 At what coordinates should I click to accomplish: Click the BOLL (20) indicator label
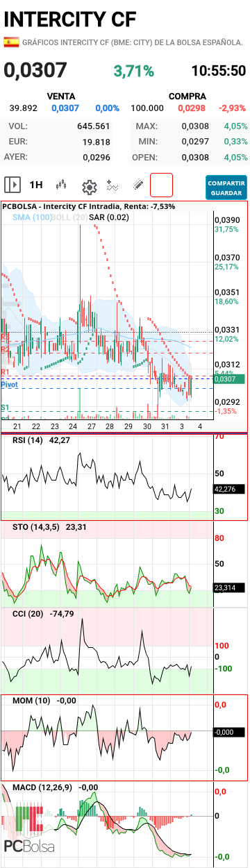pyautogui.click(x=69, y=217)
